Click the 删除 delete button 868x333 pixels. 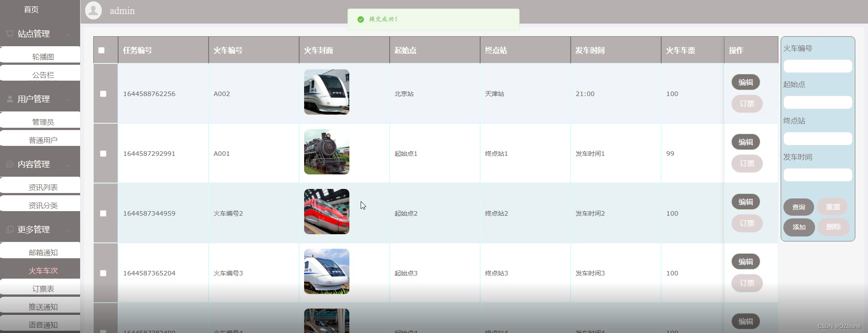pos(833,227)
